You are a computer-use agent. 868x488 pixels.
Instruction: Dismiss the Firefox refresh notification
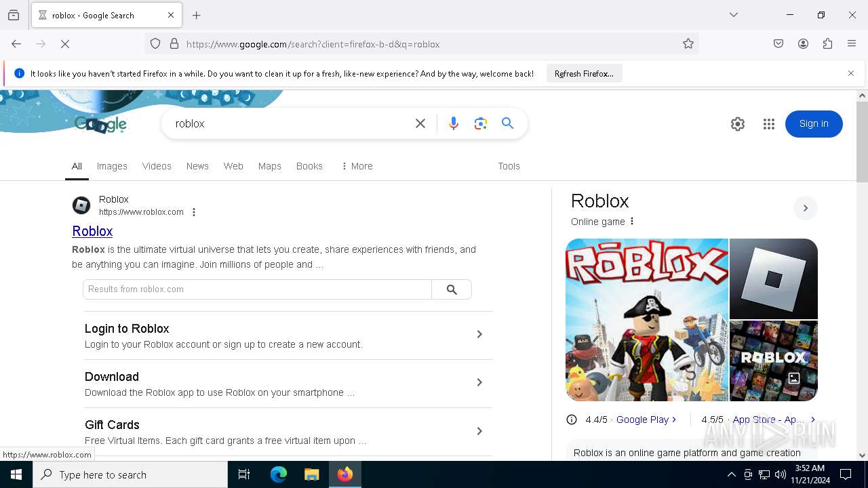851,73
